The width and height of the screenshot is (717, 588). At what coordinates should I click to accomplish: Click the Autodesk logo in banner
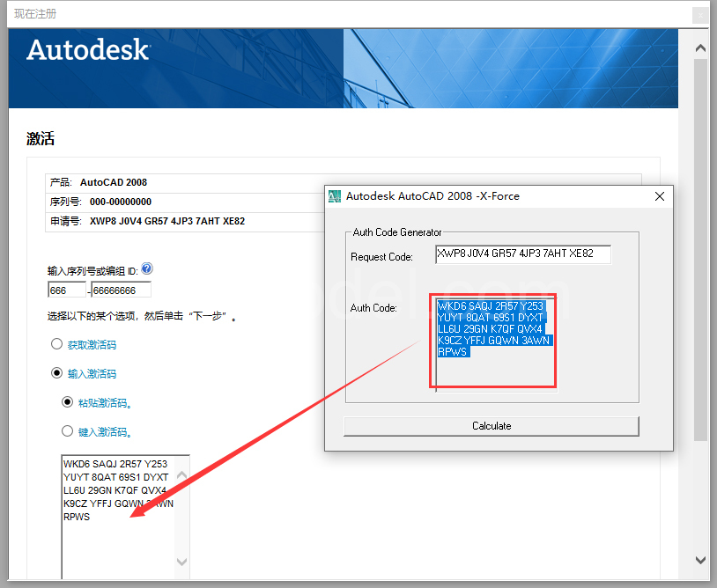click(88, 50)
